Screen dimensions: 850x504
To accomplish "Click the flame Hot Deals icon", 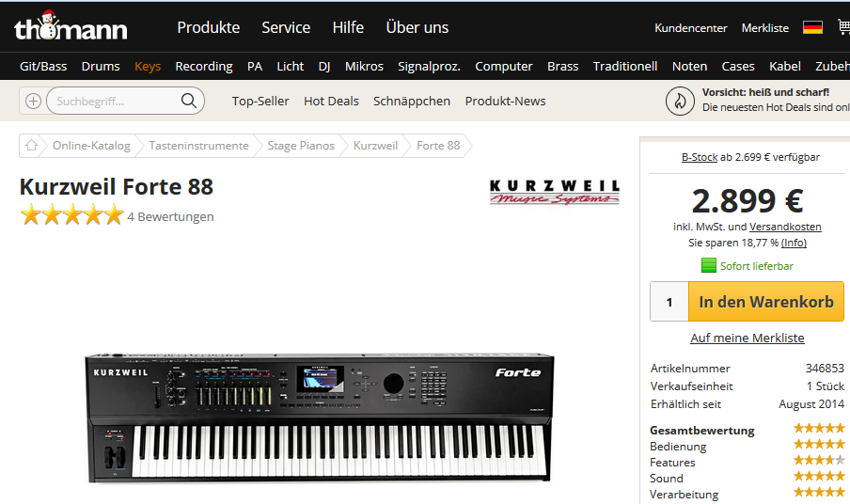I will tap(680, 101).
